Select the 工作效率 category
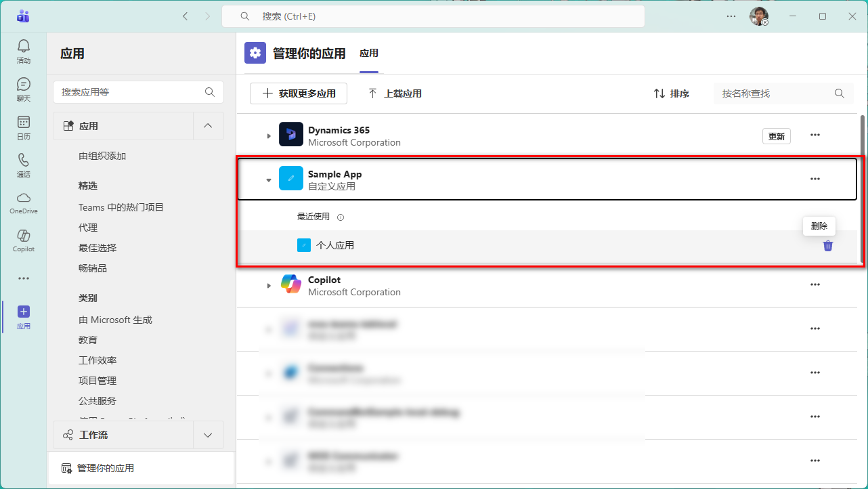The width and height of the screenshot is (868, 489). click(97, 360)
